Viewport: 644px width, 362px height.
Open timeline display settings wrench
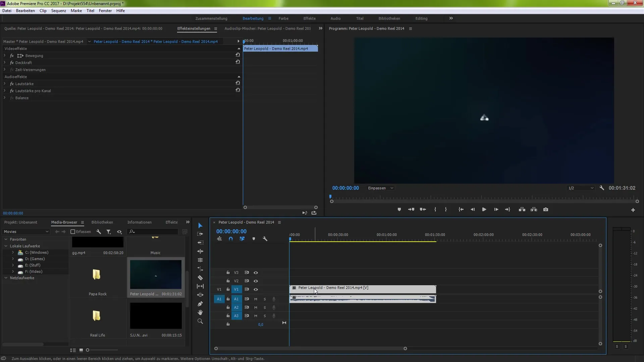[265, 239]
